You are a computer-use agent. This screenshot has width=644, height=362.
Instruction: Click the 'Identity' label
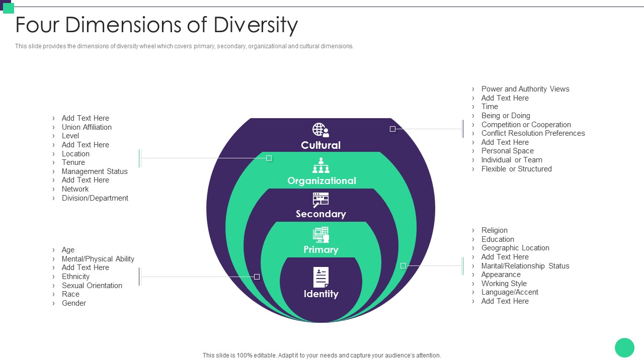coord(321,294)
